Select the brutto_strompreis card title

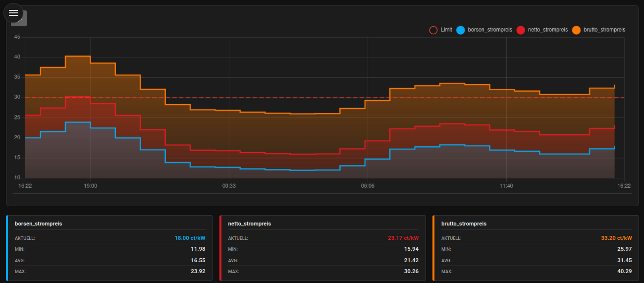[464, 224]
